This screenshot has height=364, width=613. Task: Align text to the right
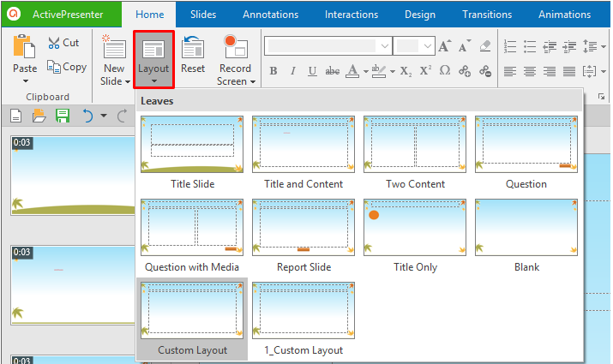[x=550, y=71]
